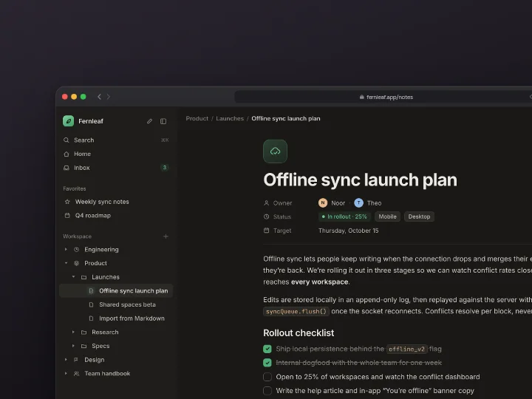
Task: Expand the Design section
Action: [66, 360]
